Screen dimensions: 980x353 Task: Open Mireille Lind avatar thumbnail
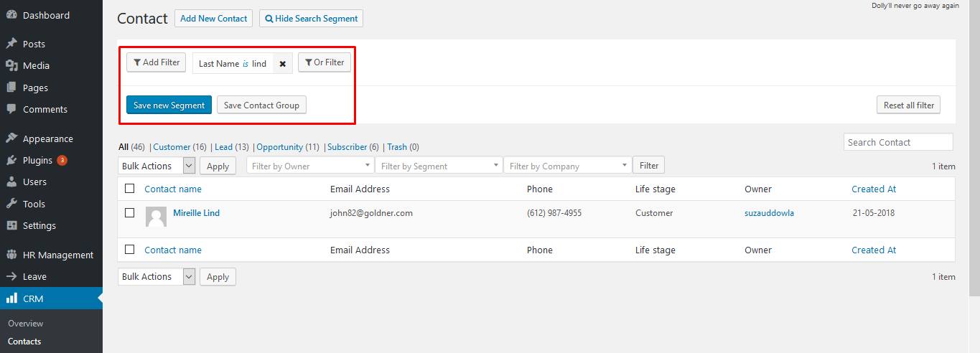coord(156,217)
